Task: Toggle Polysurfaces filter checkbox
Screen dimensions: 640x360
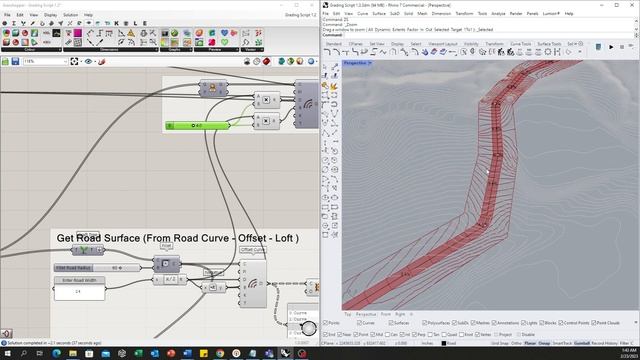Action: (x=424, y=323)
